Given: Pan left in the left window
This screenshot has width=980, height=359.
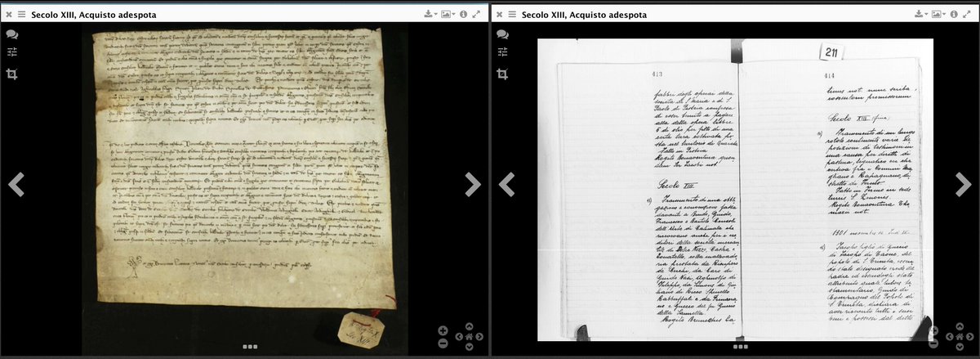Looking at the screenshot, I should point(460,337).
